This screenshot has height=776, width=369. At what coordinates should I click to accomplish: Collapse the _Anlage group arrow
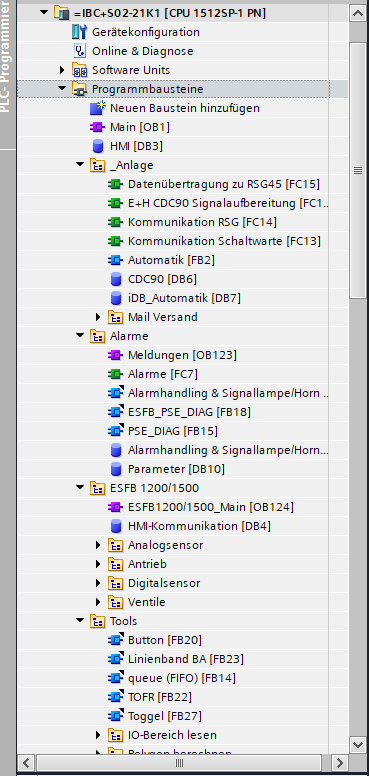(80, 164)
